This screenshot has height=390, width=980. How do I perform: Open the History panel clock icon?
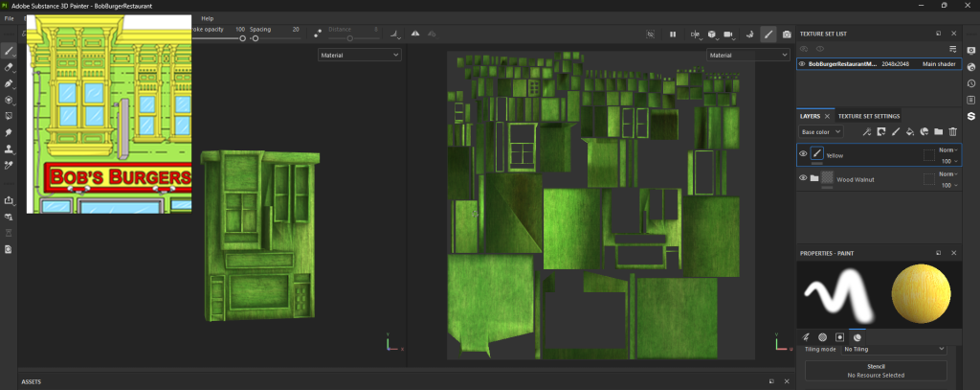coord(970,83)
